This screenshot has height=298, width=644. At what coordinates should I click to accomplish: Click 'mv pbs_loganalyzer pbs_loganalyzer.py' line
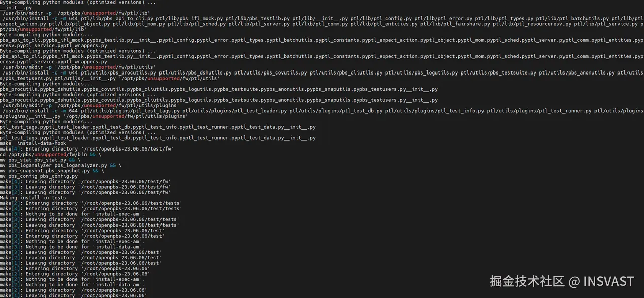click(60, 165)
